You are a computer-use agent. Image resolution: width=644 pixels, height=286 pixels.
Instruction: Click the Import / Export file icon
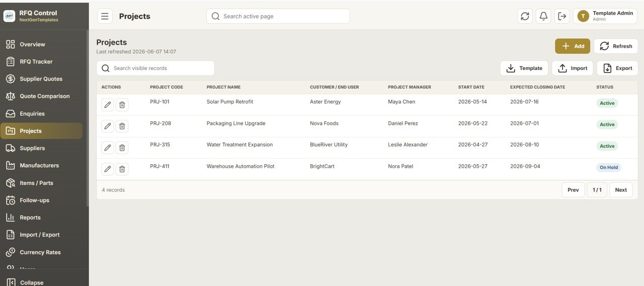11,235
